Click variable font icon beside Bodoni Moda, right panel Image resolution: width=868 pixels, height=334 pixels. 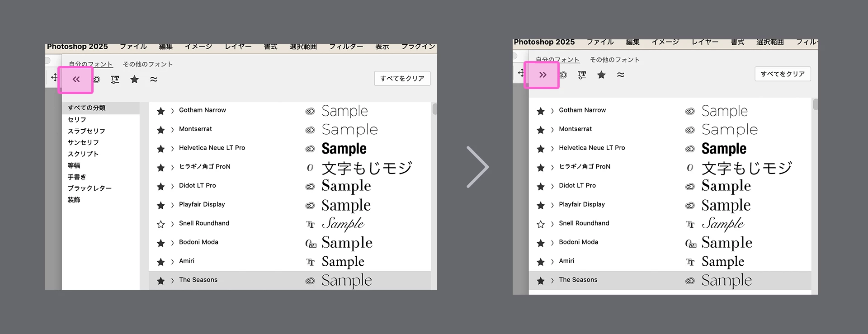point(691,244)
